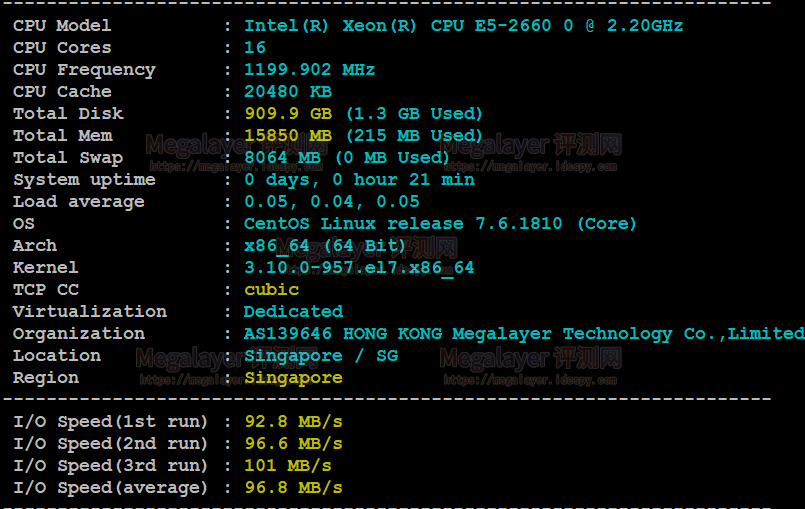Click the '(1.3 GB Used)' disk usage text
The height and width of the screenshot is (509, 805).
(414, 114)
